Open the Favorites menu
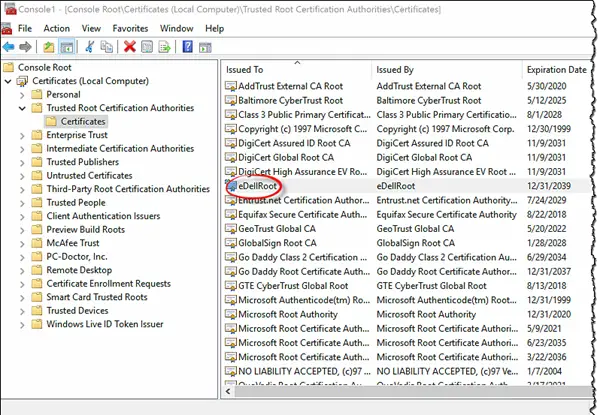Screen dimensions: 600x415 [x=130, y=28]
